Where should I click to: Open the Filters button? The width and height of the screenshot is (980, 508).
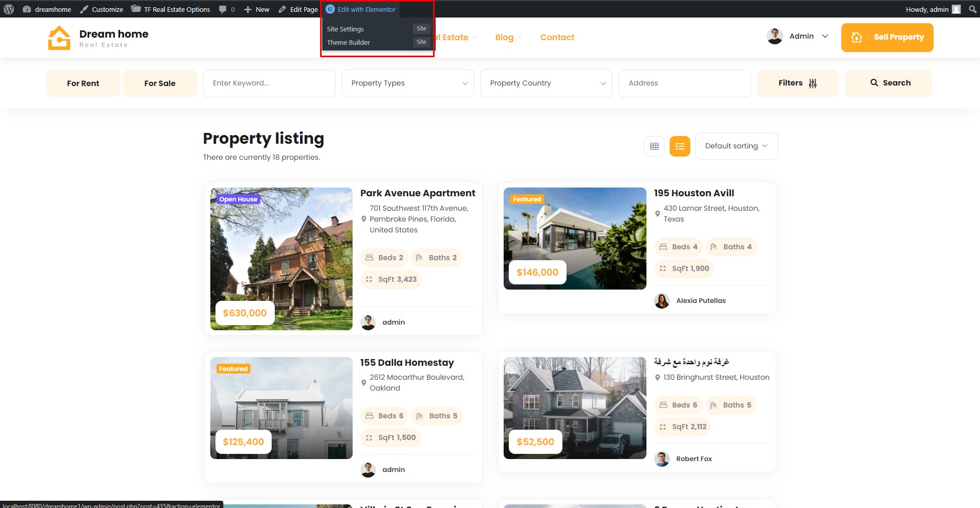coord(798,83)
